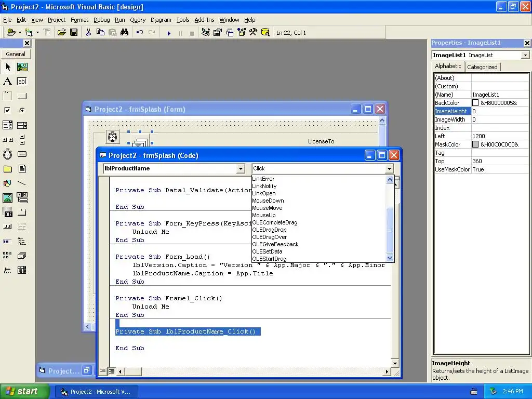The height and width of the screenshot is (399, 532).
Task: Close the Properties panel
Action: pos(527,43)
